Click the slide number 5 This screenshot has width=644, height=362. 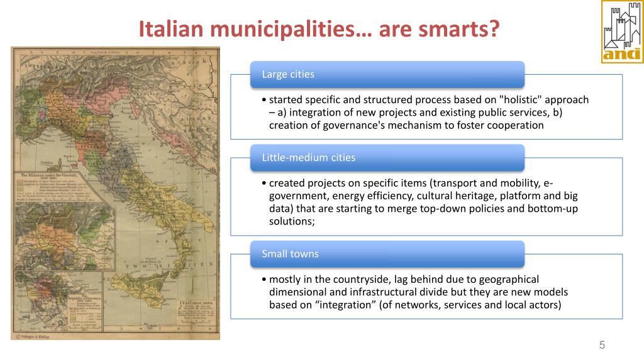602,345
